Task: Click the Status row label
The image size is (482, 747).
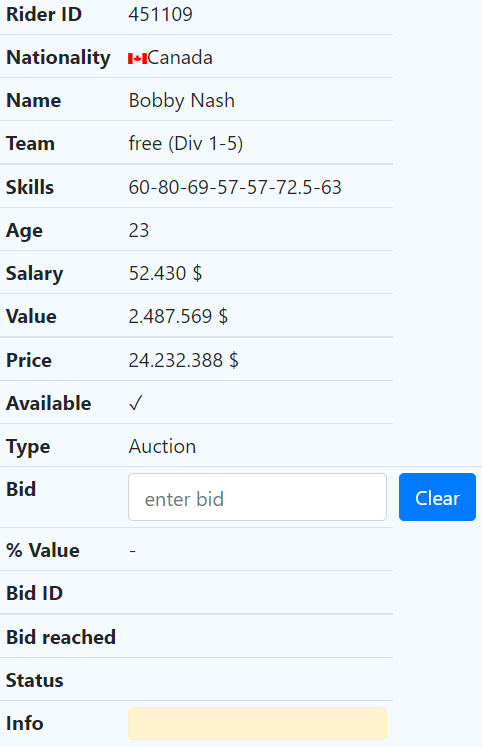Action: coord(34,680)
